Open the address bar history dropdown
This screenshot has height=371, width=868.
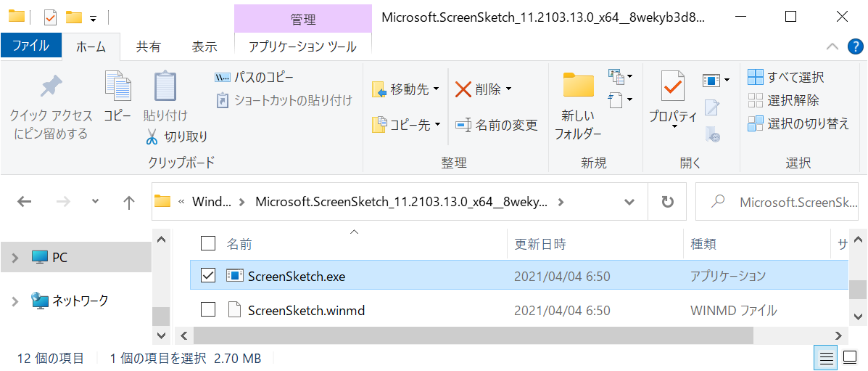coord(629,202)
